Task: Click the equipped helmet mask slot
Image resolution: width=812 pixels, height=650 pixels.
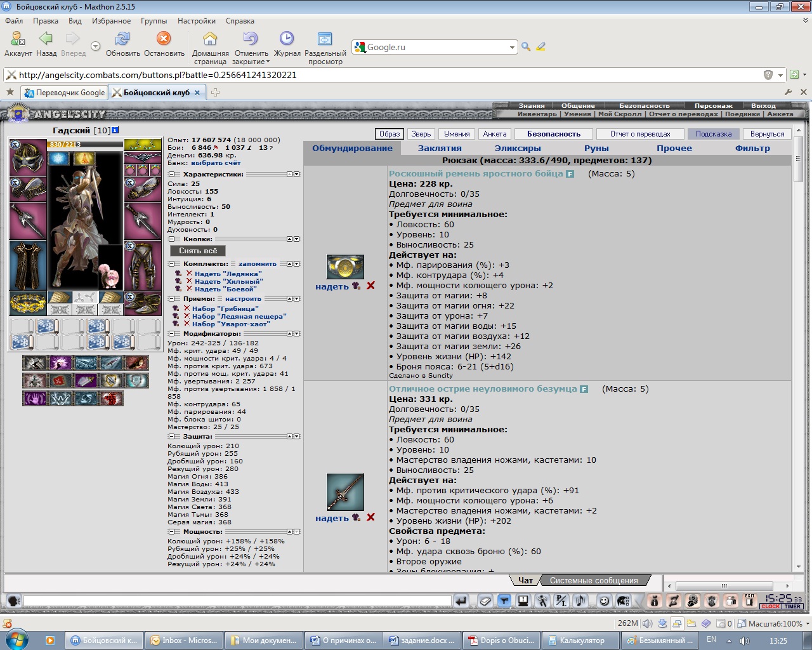Action: click(28, 157)
